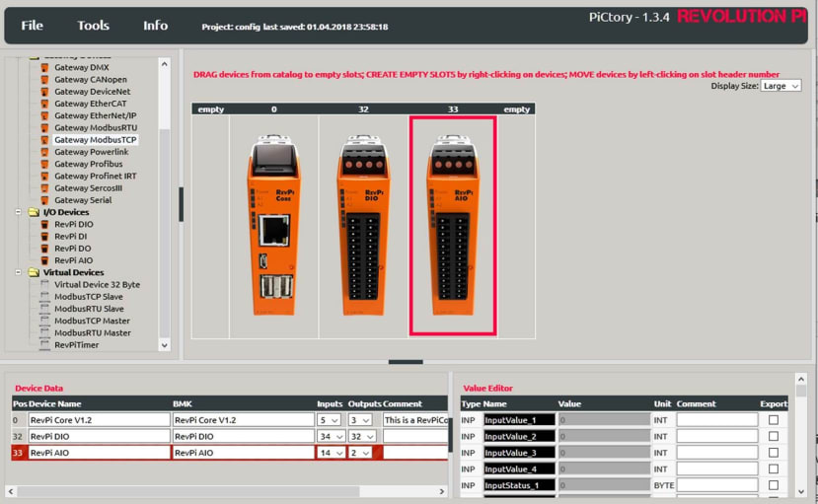This screenshot has height=504, width=818.
Task: Click the ModbusTCP Master icon
Action: tap(44, 321)
